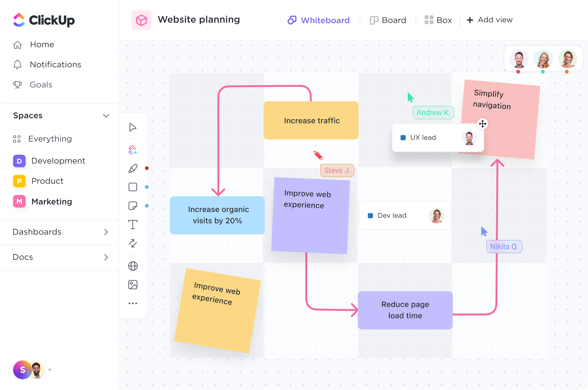Open the more tools ellipsis
Image resolution: width=588 pixels, height=390 pixels.
coord(133,304)
